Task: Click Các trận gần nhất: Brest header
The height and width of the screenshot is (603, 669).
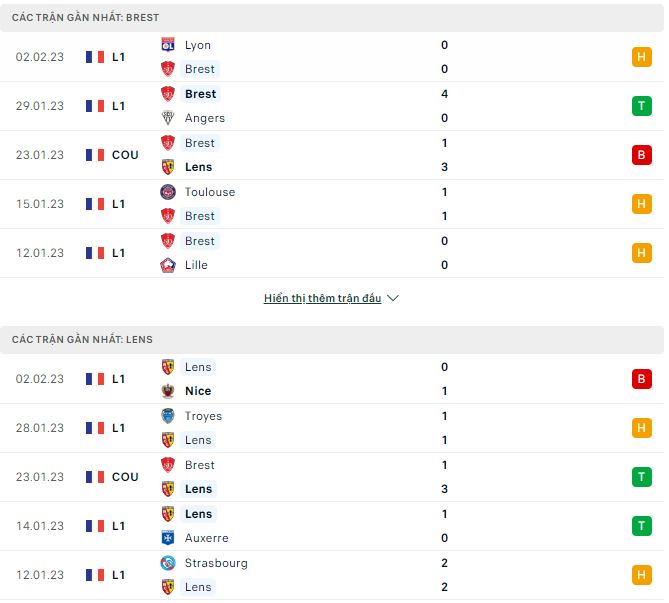Action: tap(85, 18)
